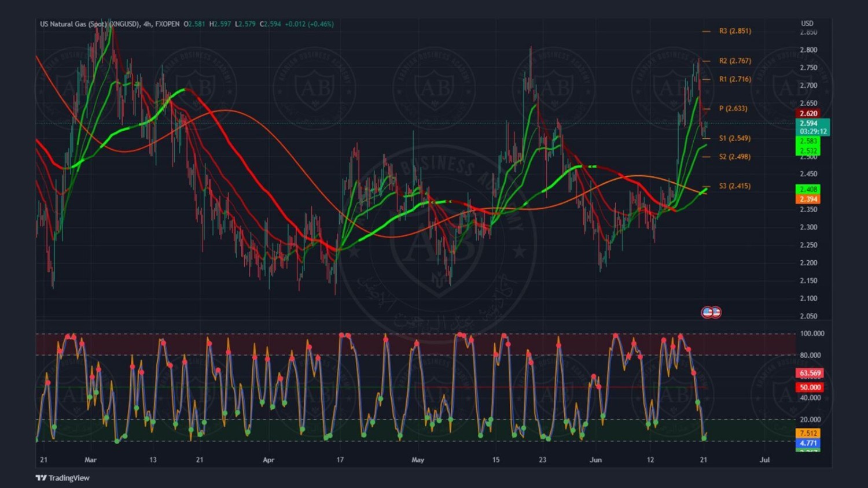Click the Mar label on time axis
Screen dimensions: 868x488
[90, 460]
